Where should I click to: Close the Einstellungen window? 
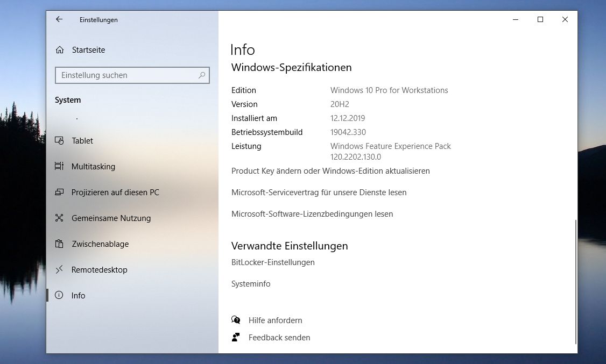(x=565, y=19)
